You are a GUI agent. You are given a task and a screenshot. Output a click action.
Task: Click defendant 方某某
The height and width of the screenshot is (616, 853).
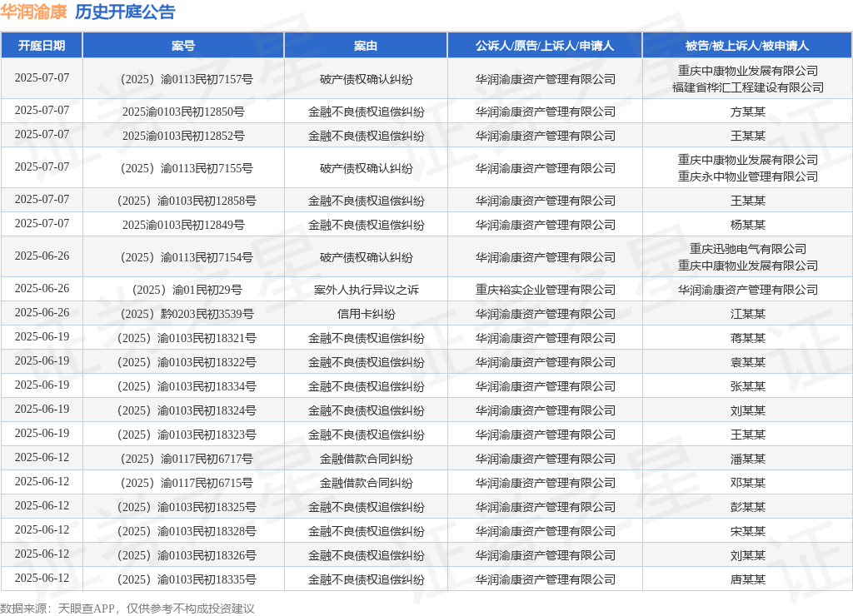point(747,112)
